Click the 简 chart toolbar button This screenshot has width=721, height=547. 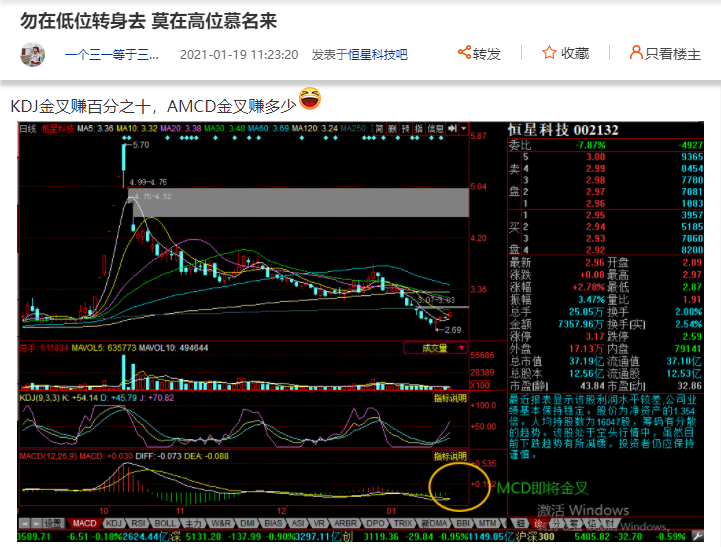coord(379,129)
